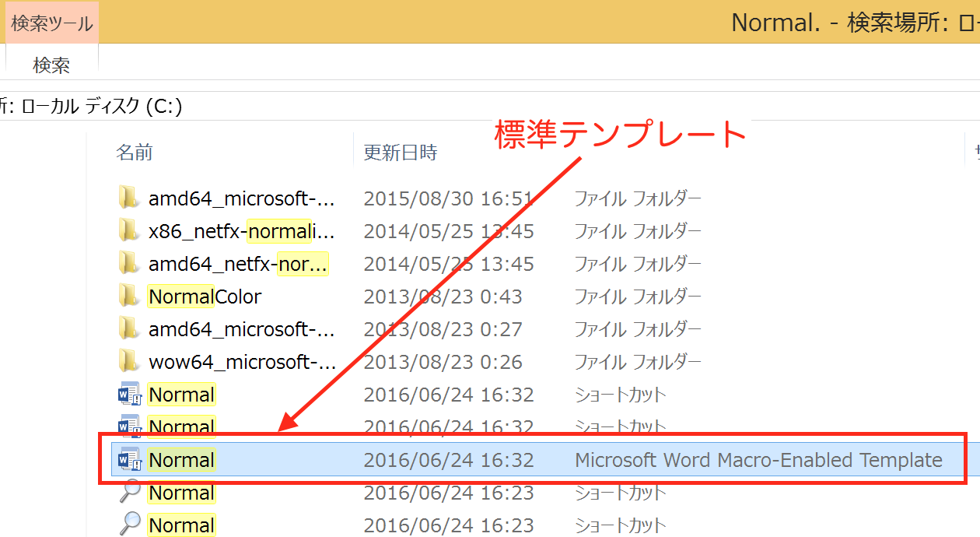Click the folder icon beside x86_netfx-normali…

click(x=129, y=231)
